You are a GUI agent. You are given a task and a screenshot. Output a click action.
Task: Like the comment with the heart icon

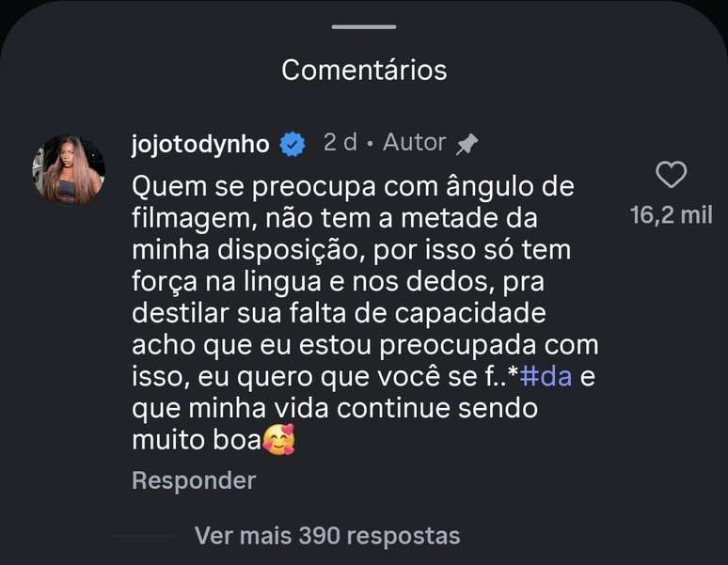(671, 175)
